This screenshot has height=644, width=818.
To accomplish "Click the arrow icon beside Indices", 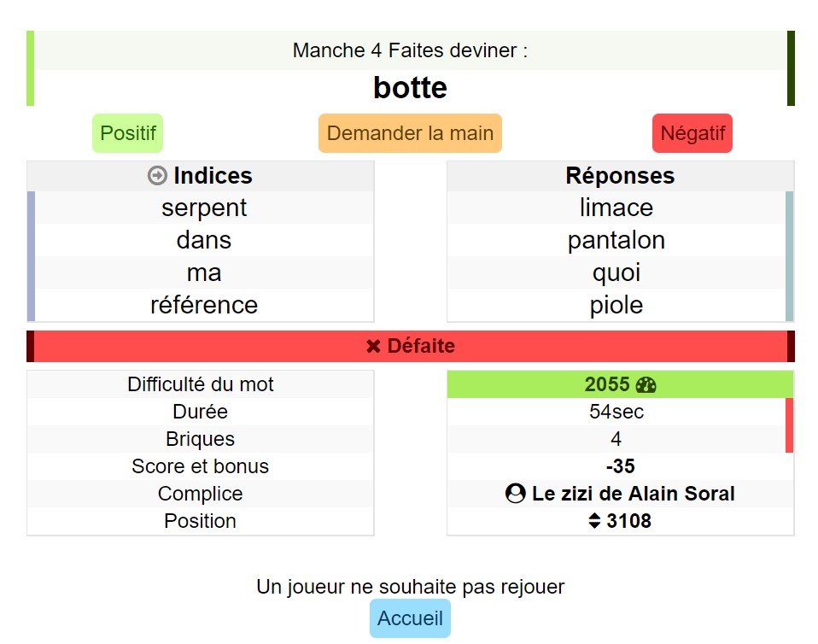I will [157, 176].
